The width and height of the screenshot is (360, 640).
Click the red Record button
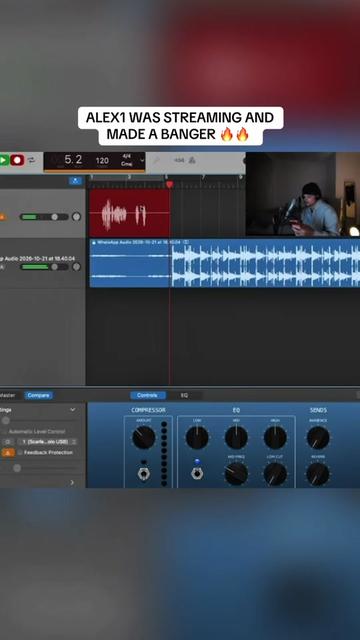17,160
